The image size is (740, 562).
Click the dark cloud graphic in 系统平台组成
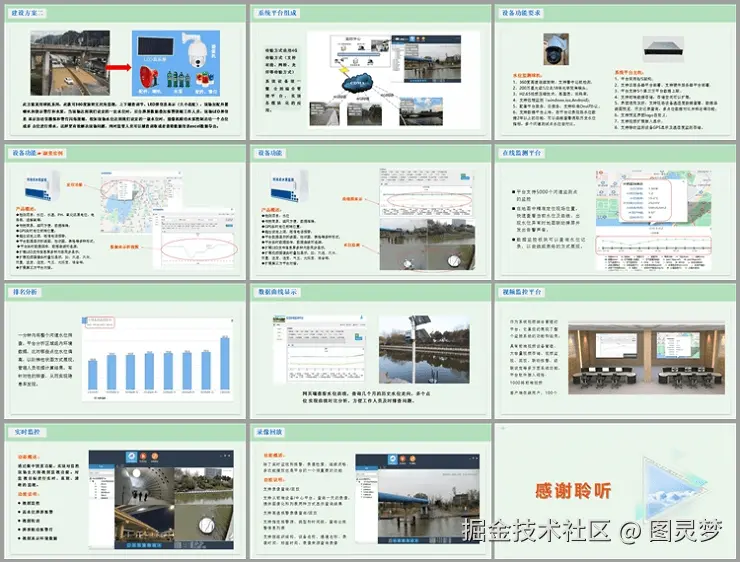357,83
